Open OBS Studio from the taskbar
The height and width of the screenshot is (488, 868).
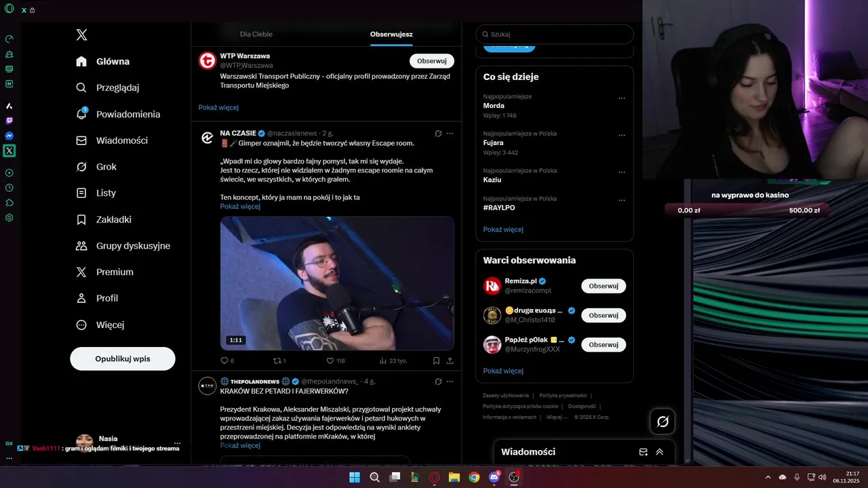(x=514, y=477)
